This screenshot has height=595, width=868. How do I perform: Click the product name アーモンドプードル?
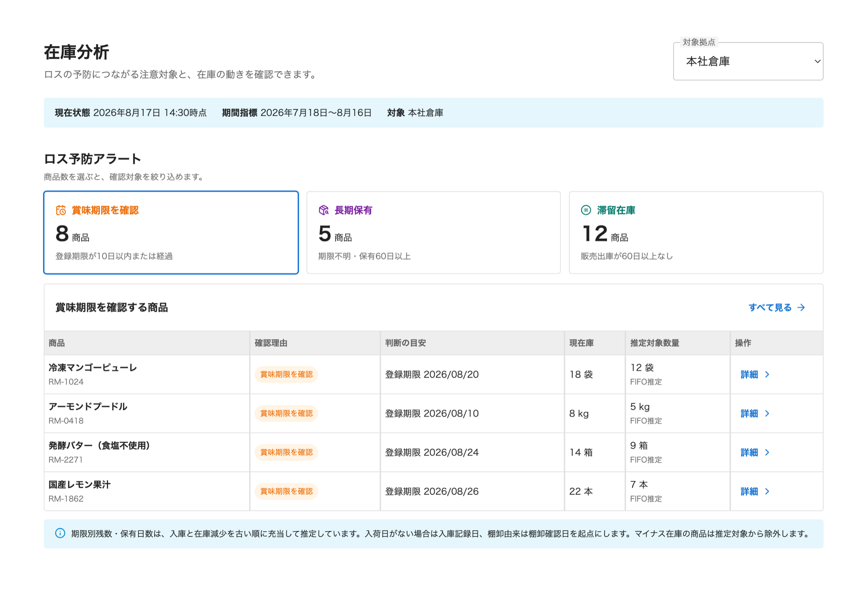coord(88,407)
